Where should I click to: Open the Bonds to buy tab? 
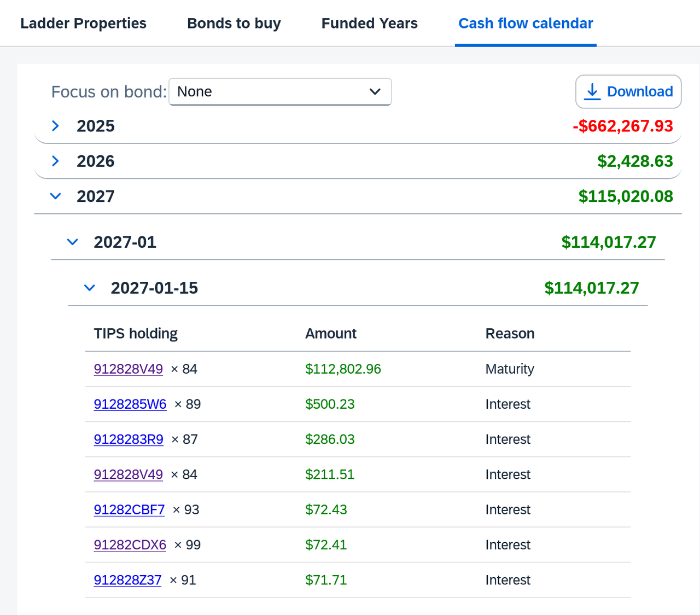click(234, 24)
